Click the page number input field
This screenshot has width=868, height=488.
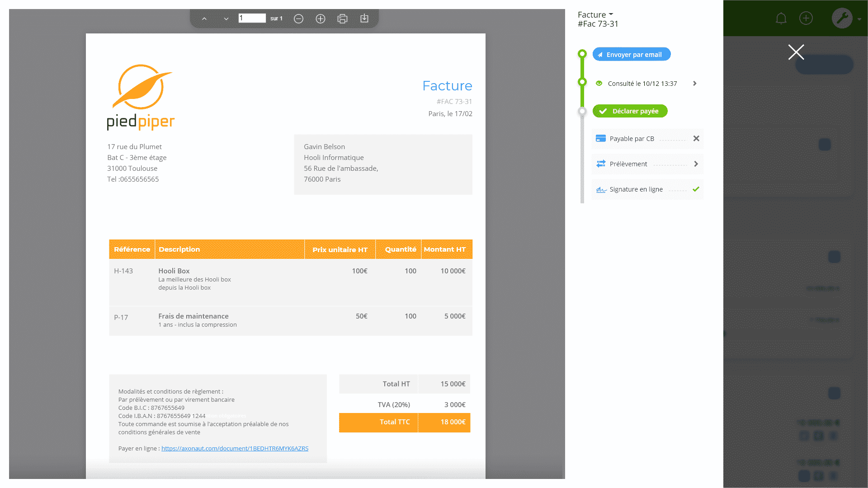coord(252,19)
